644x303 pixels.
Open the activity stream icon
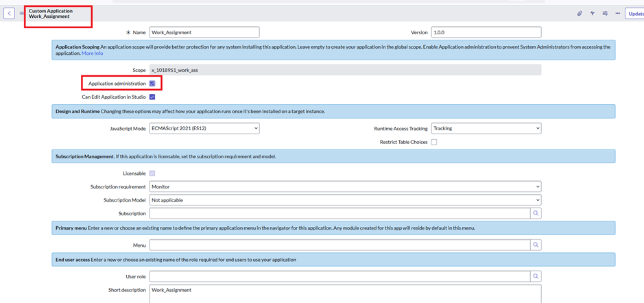(593, 14)
